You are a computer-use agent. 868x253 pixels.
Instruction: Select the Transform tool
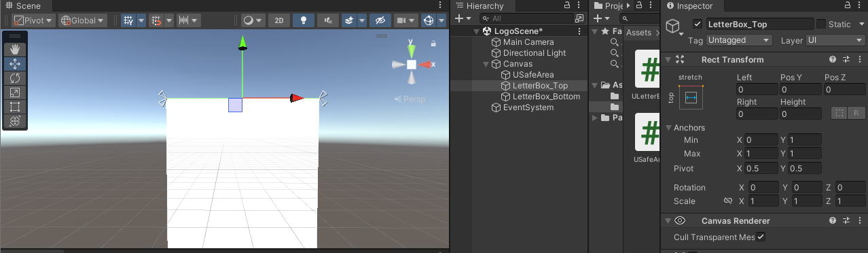point(15,120)
